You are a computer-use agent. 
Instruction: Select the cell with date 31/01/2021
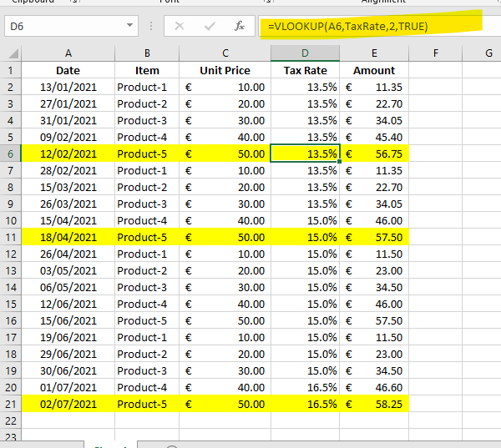click(x=68, y=120)
